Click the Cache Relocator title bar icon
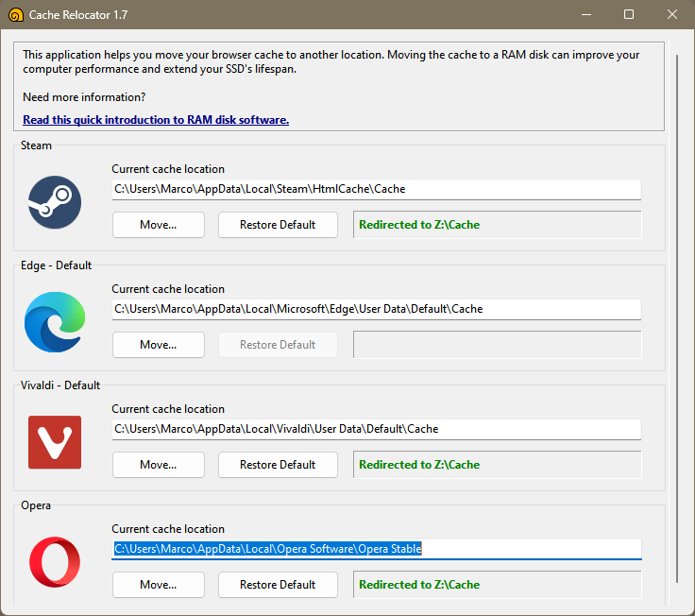 click(15, 14)
